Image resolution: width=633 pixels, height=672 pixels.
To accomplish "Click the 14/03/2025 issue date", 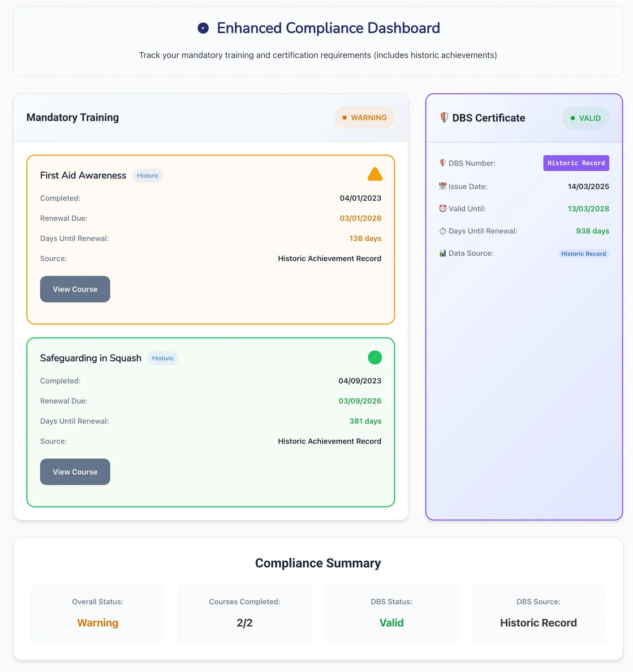I will tap(589, 186).
